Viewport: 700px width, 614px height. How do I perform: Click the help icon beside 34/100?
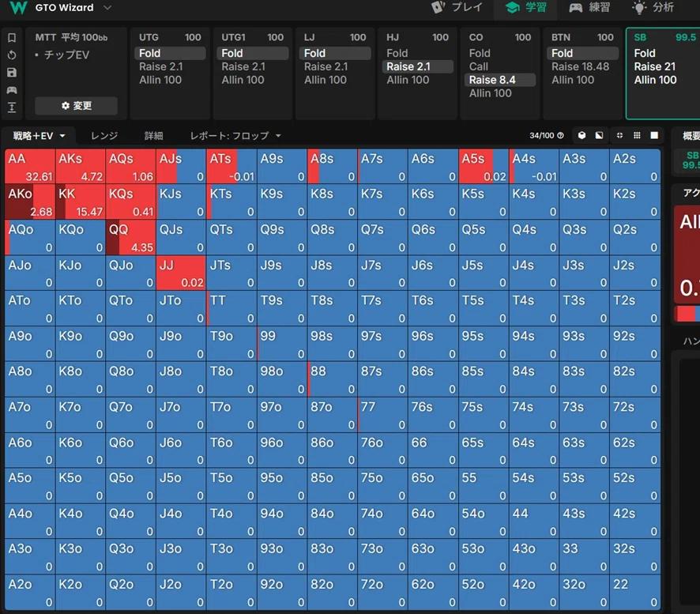click(x=560, y=135)
